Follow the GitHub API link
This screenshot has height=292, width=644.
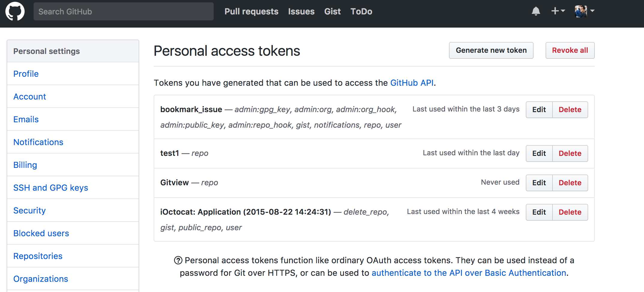[411, 83]
